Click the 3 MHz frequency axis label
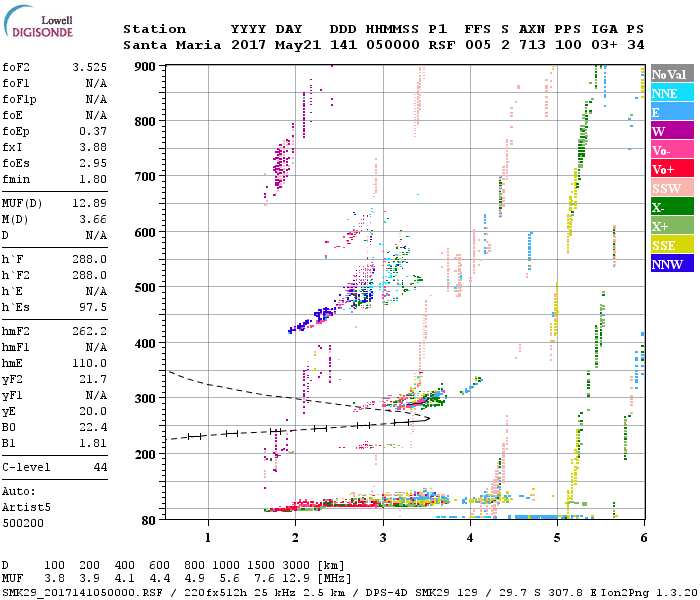The image size is (700, 600). pyautogui.click(x=383, y=538)
